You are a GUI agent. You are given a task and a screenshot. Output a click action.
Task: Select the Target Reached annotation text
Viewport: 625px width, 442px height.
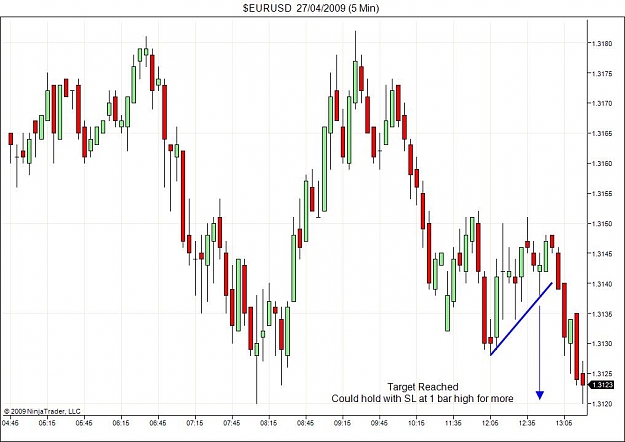click(x=423, y=387)
